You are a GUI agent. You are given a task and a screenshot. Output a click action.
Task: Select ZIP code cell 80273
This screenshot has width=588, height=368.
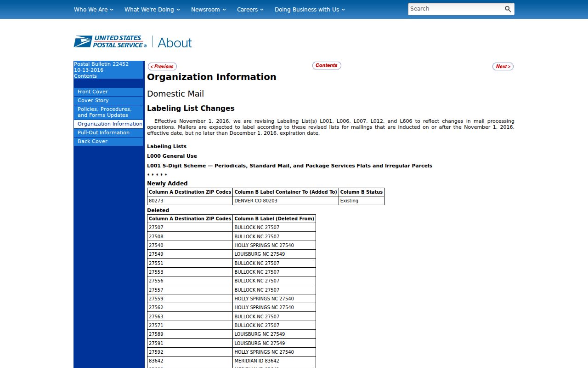[190, 201]
